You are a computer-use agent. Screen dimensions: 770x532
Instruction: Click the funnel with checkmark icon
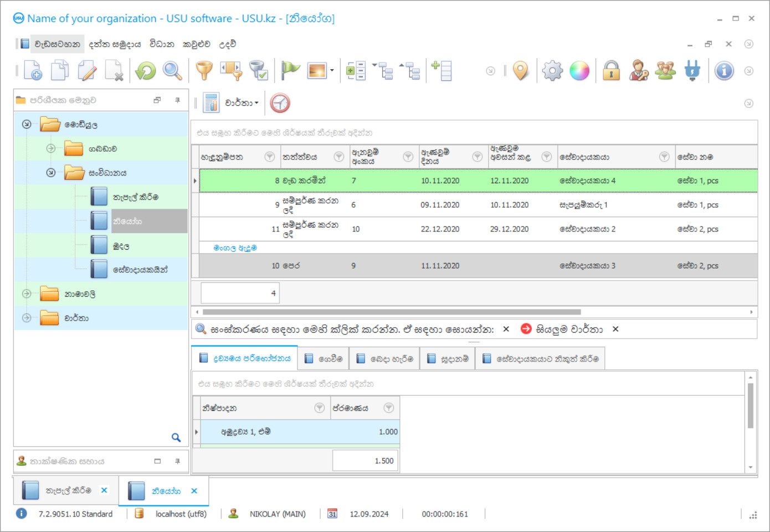point(259,70)
